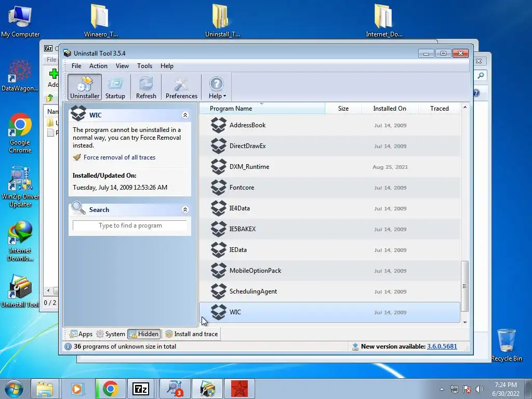Switch to the Apps tab

click(x=81, y=334)
